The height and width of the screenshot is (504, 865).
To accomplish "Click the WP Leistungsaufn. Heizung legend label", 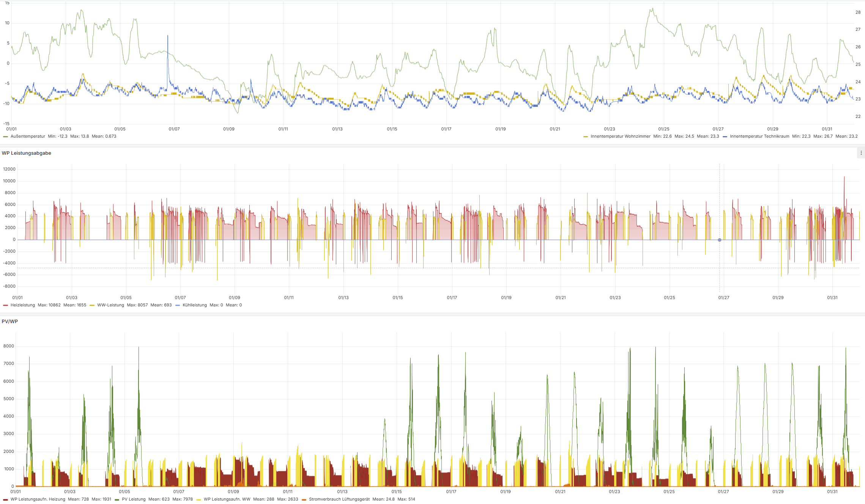I will tap(38, 499).
